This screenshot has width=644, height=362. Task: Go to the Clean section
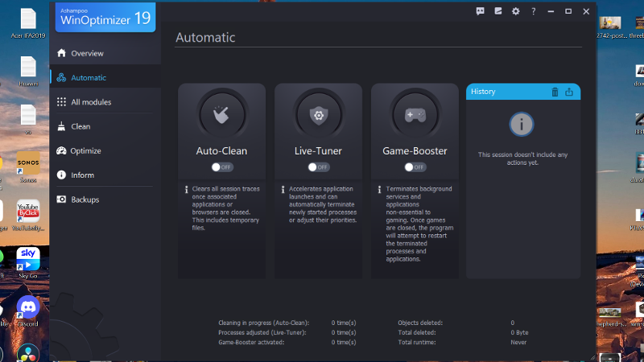pyautogui.click(x=105, y=126)
